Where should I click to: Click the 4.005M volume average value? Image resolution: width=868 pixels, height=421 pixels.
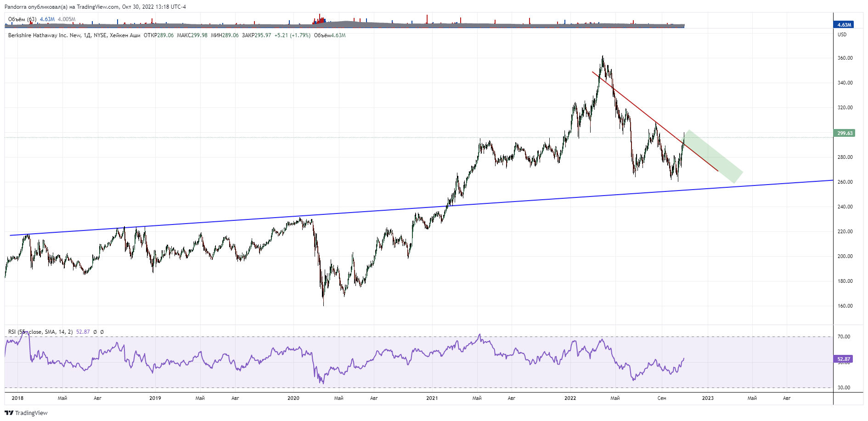click(x=67, y=19)
